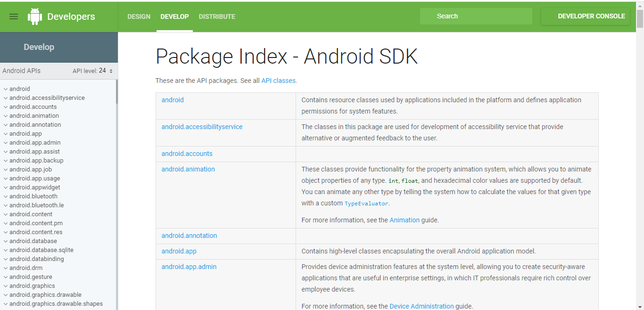Expand android.bluetooth in the sidebar tree
644x310 pixels.
click(x=5, y=196)
